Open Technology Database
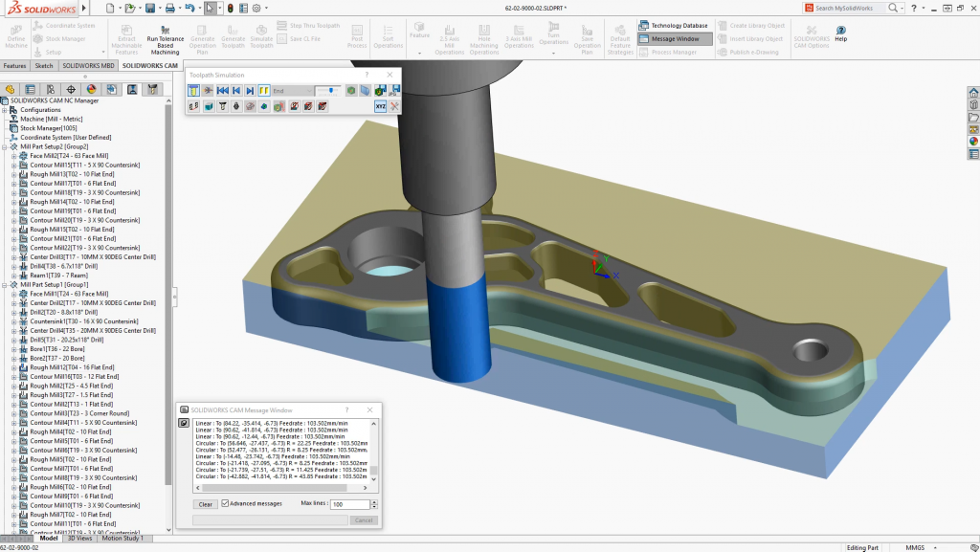The image size is (980, 552). [x=673, y=26]
